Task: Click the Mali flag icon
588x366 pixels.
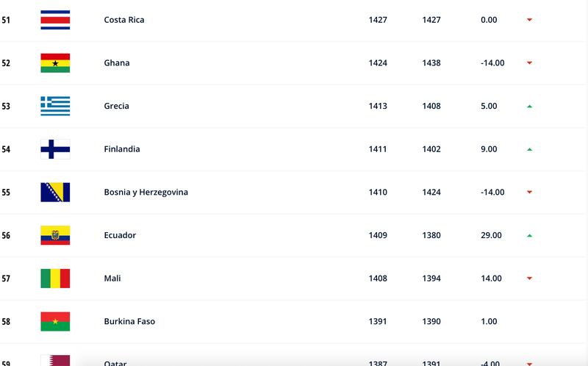Action: point(55,279)
